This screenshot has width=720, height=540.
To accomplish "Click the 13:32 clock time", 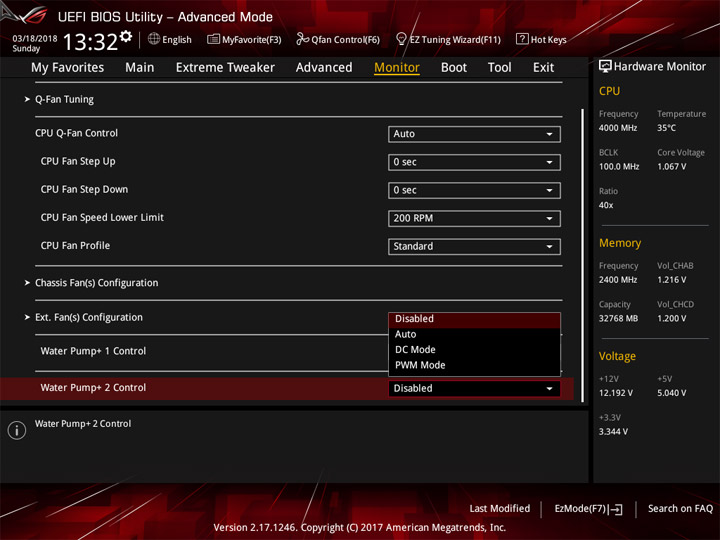I will tap(90, 42).
